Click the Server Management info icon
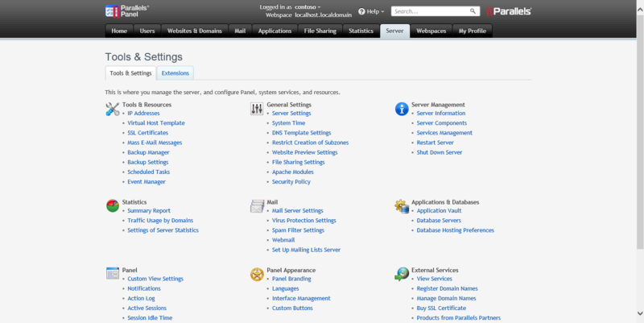Viewport: 644px width, 323px height. pos(402,109)
